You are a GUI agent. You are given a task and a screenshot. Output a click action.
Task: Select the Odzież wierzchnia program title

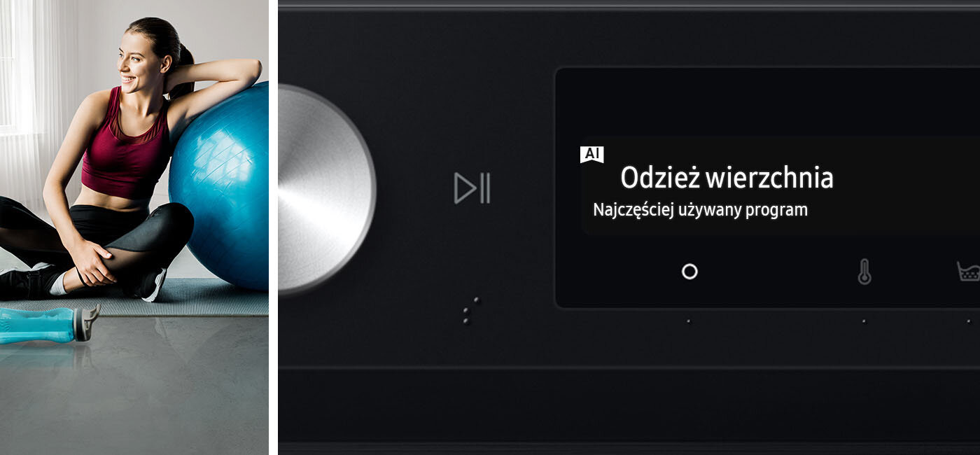point(727,178)
